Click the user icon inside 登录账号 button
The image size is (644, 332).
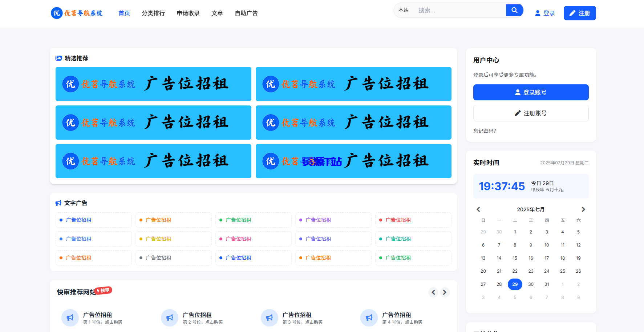(517, 92)
